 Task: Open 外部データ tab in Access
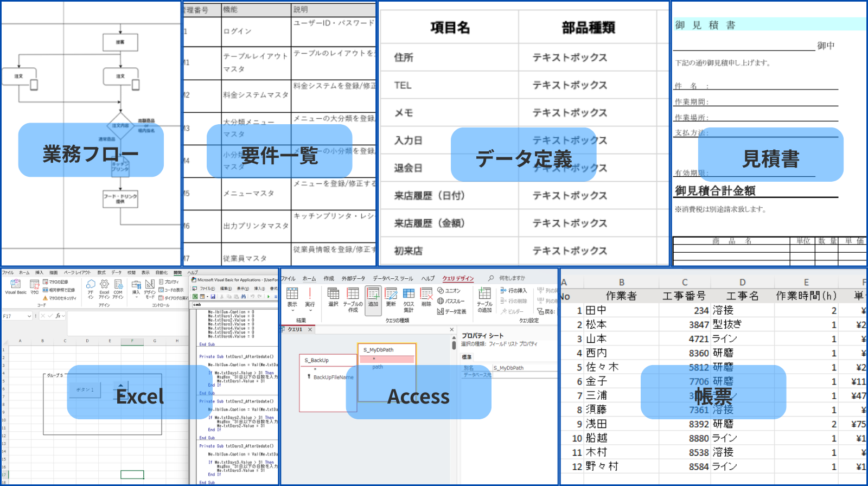[x=353, y=278]
